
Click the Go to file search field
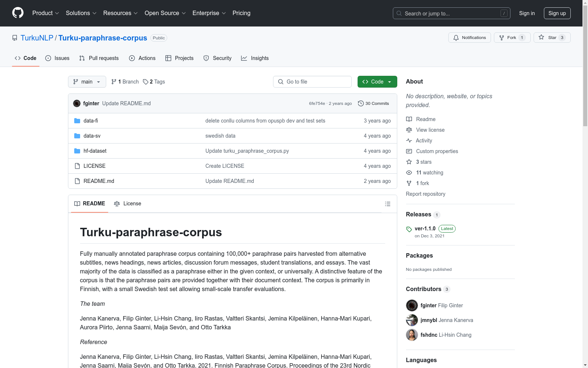click(x=312, y=82)
